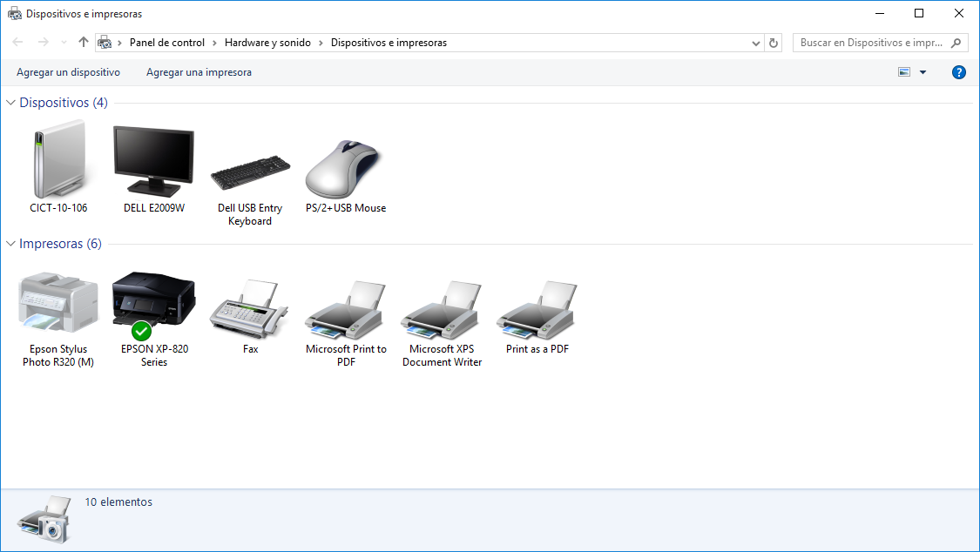Click Agregar un dispositivo in toolbar
This screenshot has height=552, width=980.
coord(68,72)
